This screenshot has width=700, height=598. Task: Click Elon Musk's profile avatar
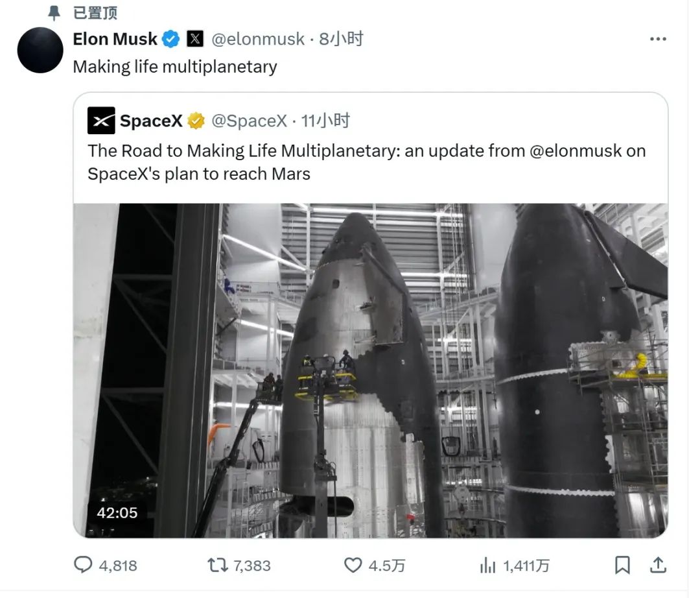point(40,50)
